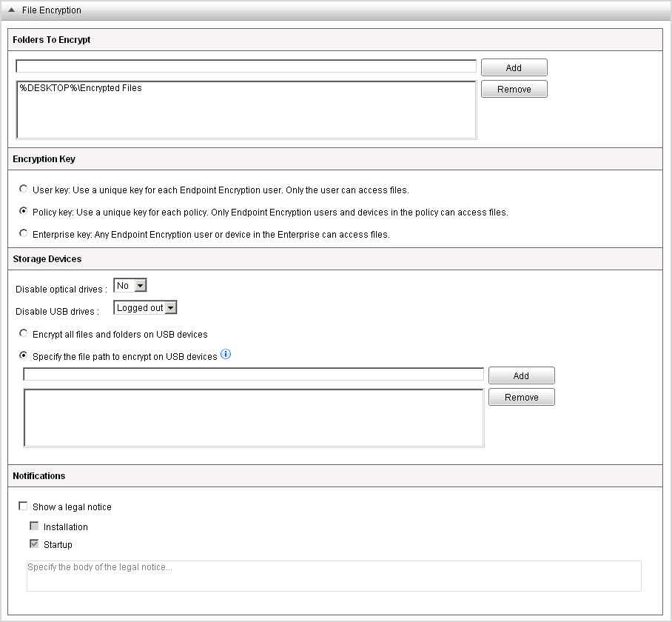
Task: Choose the Enterprise key radio button
Action: click(24, 234)
